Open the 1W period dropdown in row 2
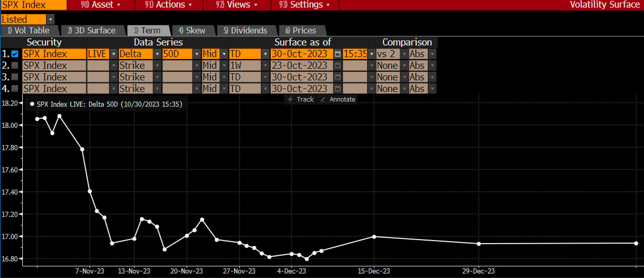 click(x=265, y=65)
